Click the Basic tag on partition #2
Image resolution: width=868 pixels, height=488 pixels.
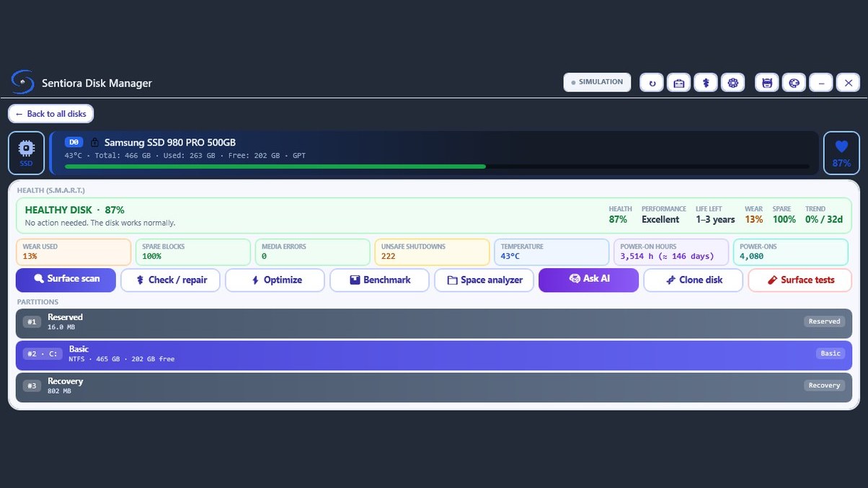[831, 353]
